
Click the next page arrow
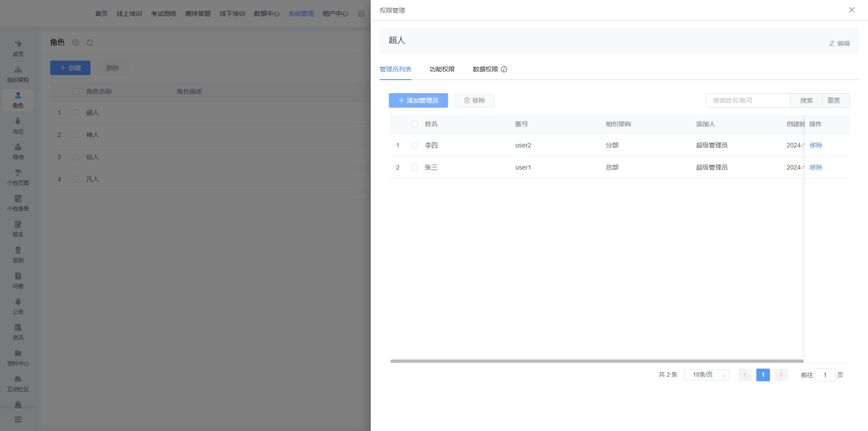coord(781,375)
